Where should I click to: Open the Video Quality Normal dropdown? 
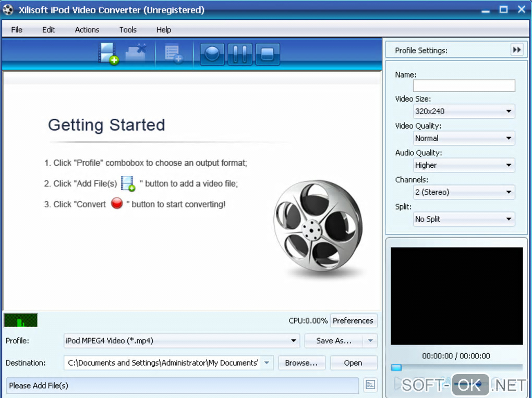(464, 138)
